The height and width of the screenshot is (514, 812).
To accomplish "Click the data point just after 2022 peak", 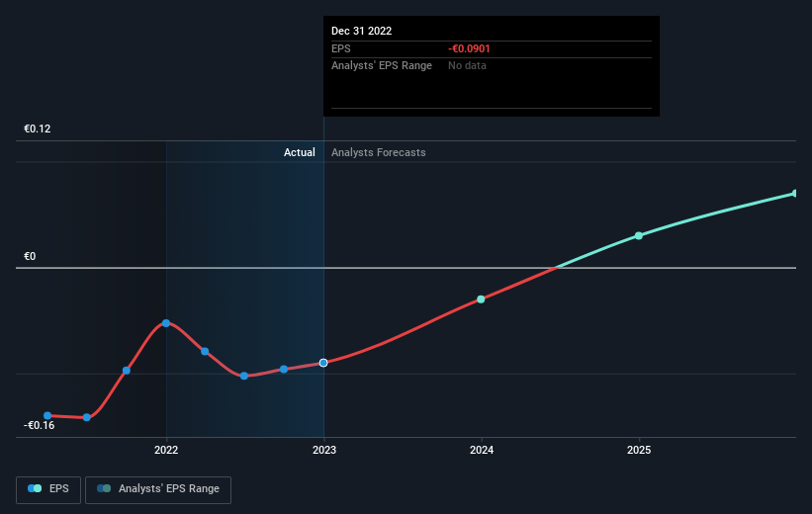I will [205, 352].
